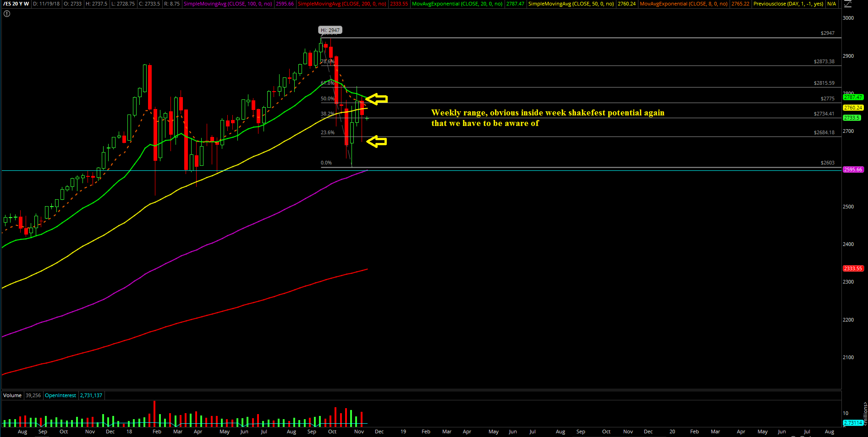Image resolution: width=868 pixels, height=437 pixels.
Task: Click the R: 8.75 range value
Action: point(172,4)
